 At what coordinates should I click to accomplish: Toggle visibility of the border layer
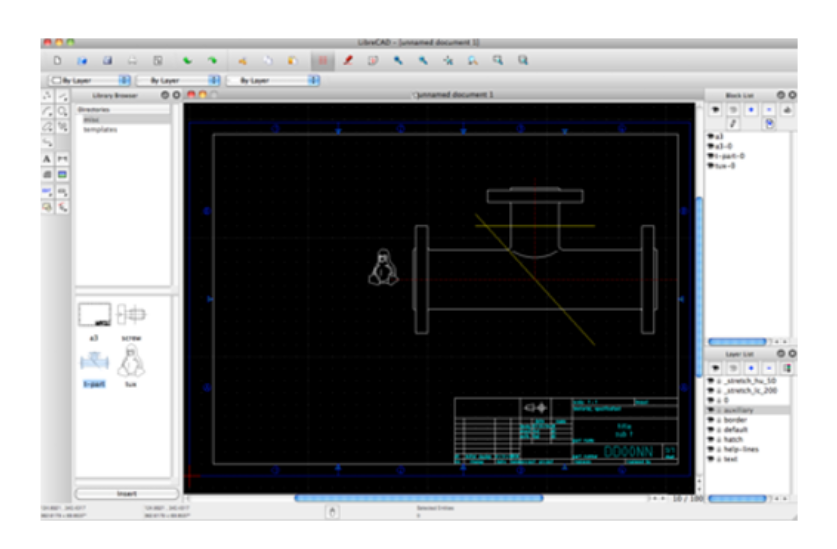711,420
